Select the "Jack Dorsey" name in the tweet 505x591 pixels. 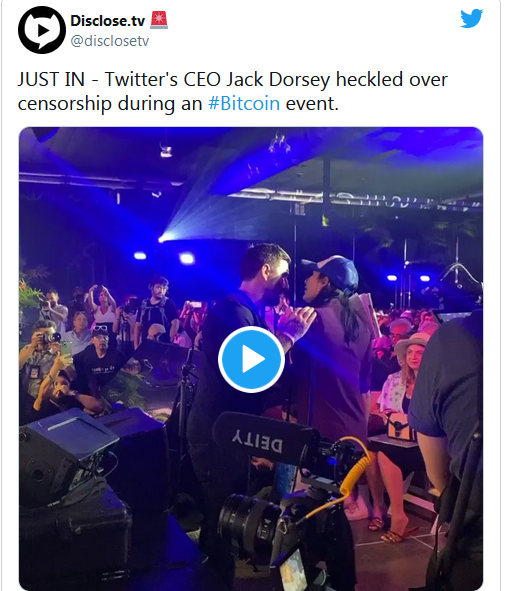click(278, 80)
